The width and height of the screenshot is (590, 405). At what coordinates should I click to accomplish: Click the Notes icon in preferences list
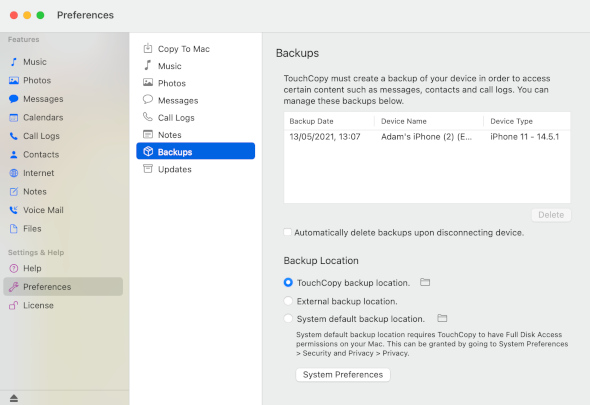(148, 134)
